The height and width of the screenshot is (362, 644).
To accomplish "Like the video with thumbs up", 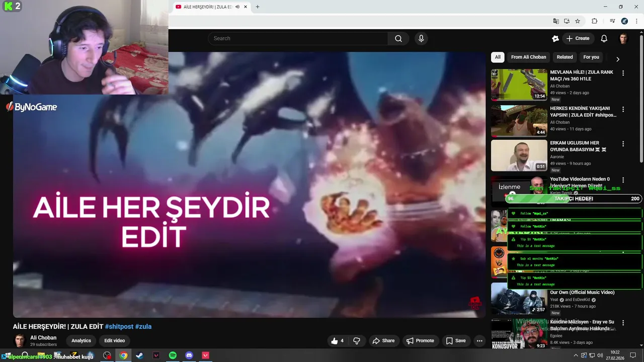I will pyautogui.click(x=337, y=341).
